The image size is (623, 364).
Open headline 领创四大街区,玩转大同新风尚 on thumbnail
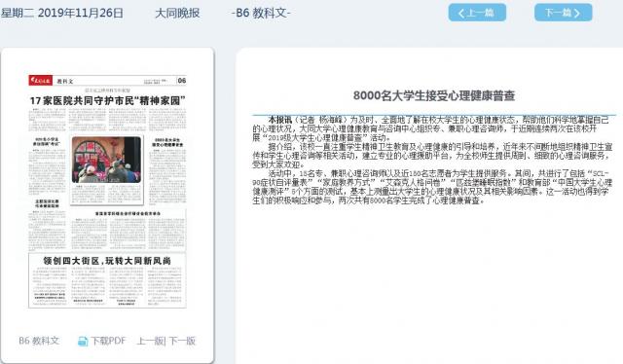click(107, 261)
